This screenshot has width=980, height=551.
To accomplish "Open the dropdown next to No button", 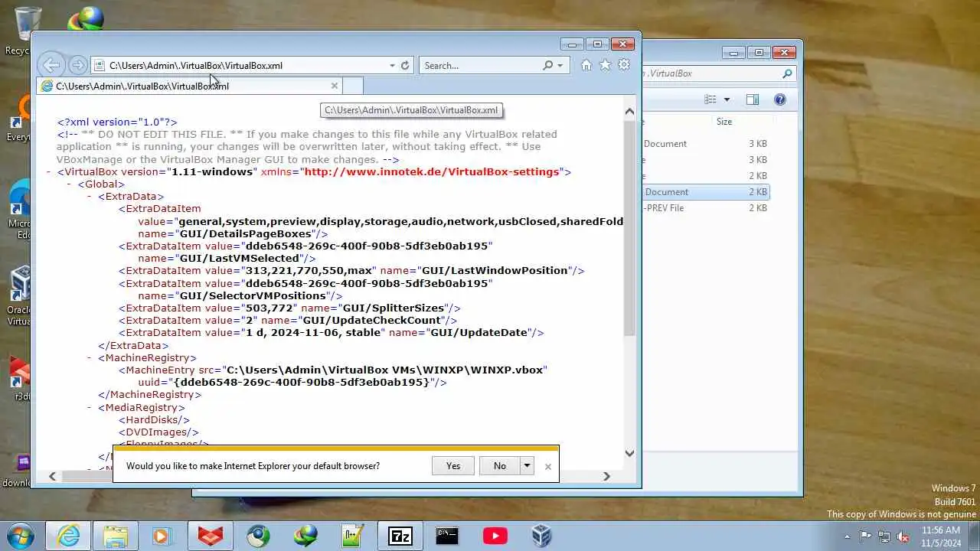I will point(527,465).
